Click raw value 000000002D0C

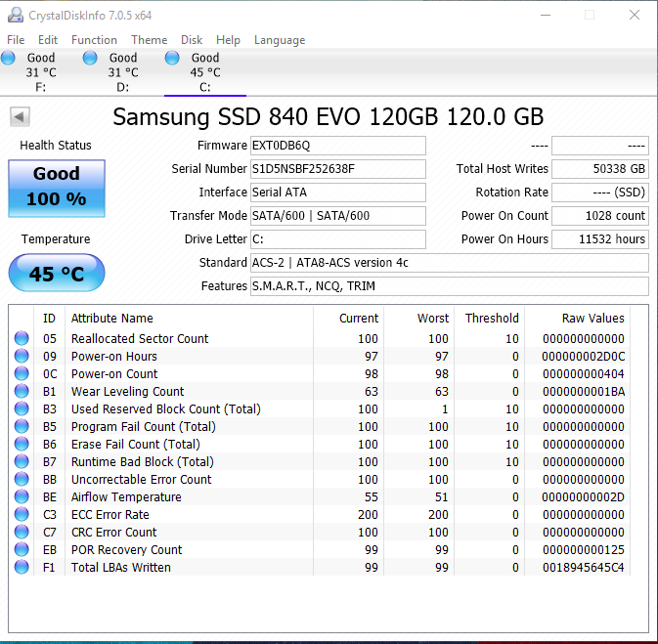point(584,356)
